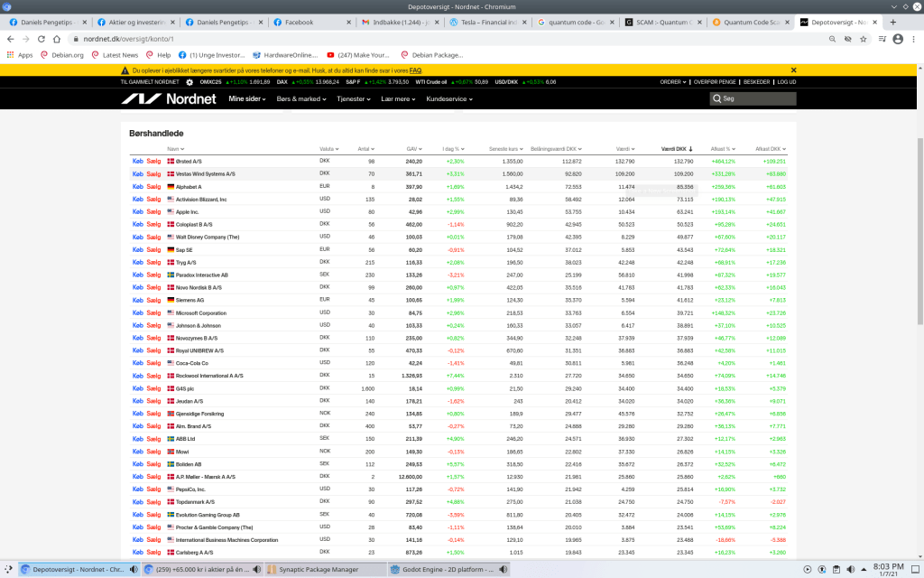The width and height of the screenshot is (924, 578).
Task: Sort table by 'Værdi DKK' column header
Action: pos(677,149)
